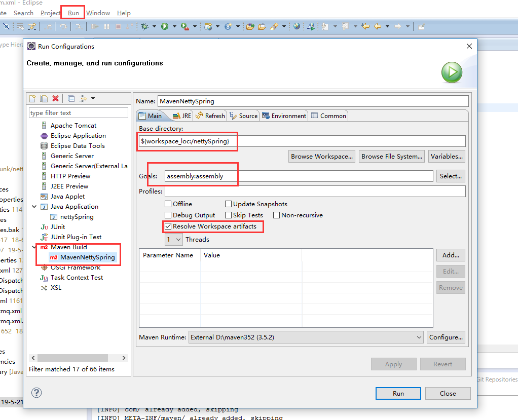Click the Search flashlight toolbar icon

pos(274,26)
